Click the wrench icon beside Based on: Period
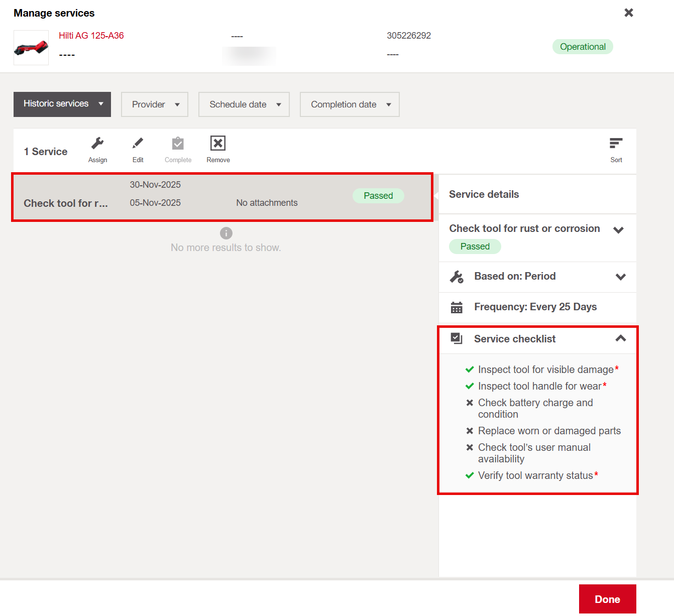This screenshot has width=674, height=616. pyautogui.click(x=457, y=276)
